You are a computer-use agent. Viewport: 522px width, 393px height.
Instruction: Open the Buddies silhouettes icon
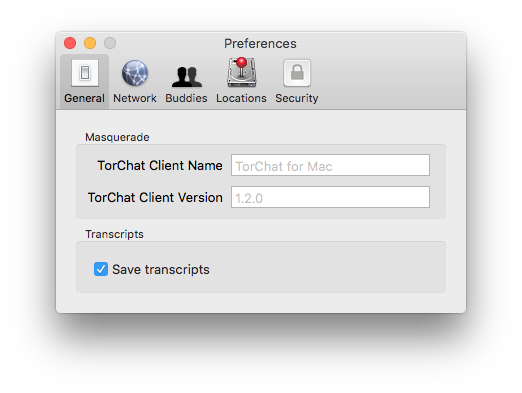coord(187,77)
